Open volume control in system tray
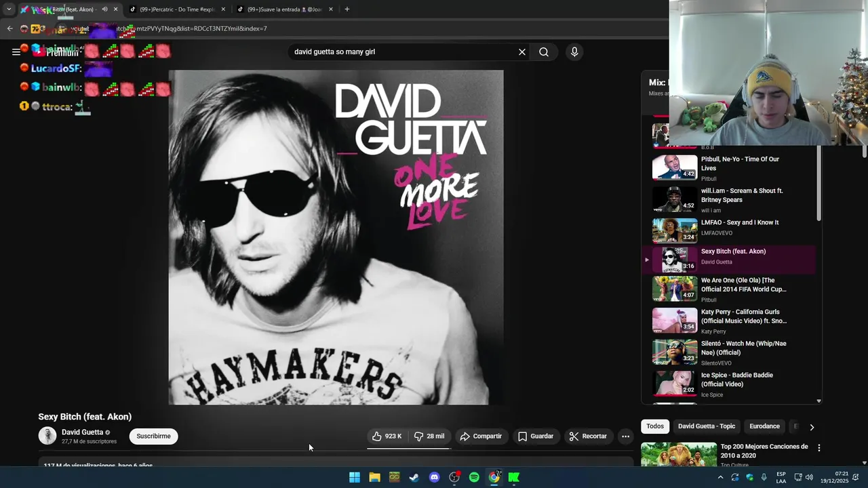 pos(809,477)
